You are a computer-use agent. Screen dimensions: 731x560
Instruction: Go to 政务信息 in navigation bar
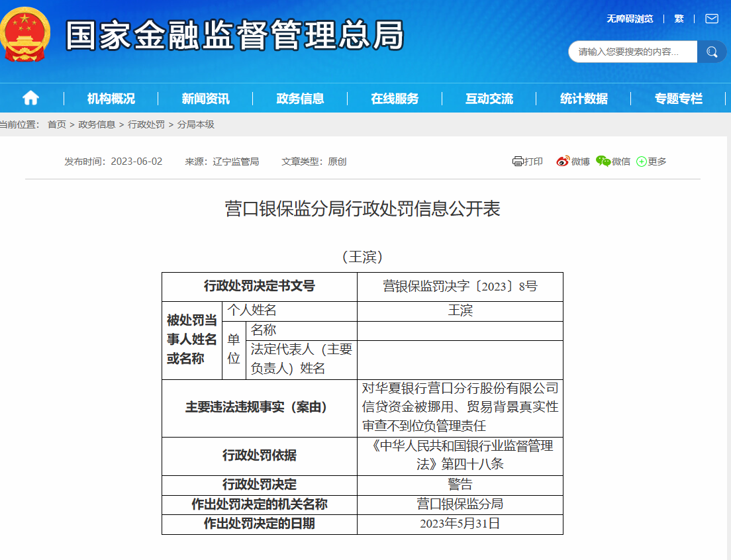(300, 99)
